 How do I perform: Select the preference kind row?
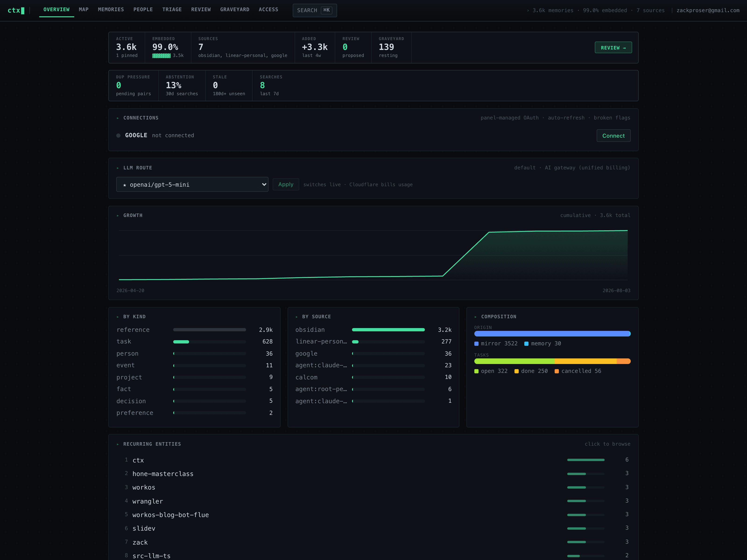click(x=194, y=413)
